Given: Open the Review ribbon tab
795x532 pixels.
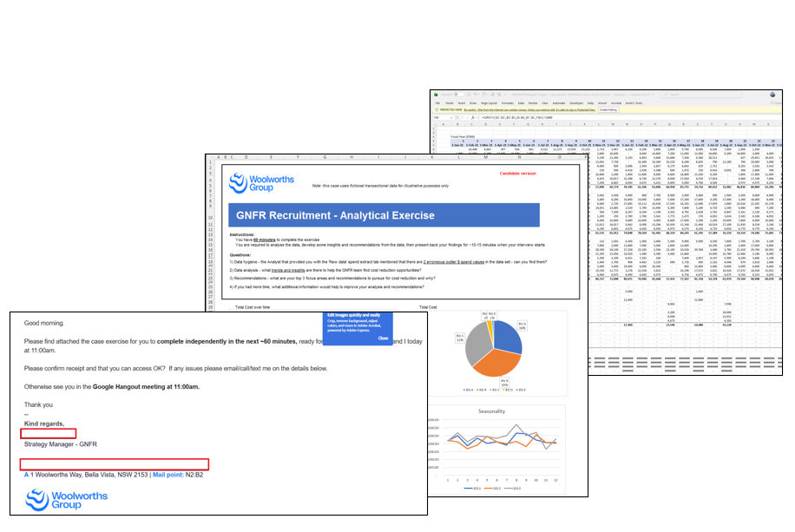Looking at the screenshot, I should 533,103.
